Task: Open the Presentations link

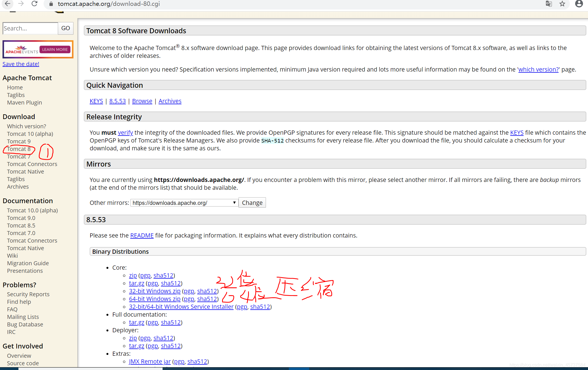Action: click(25, 271)
